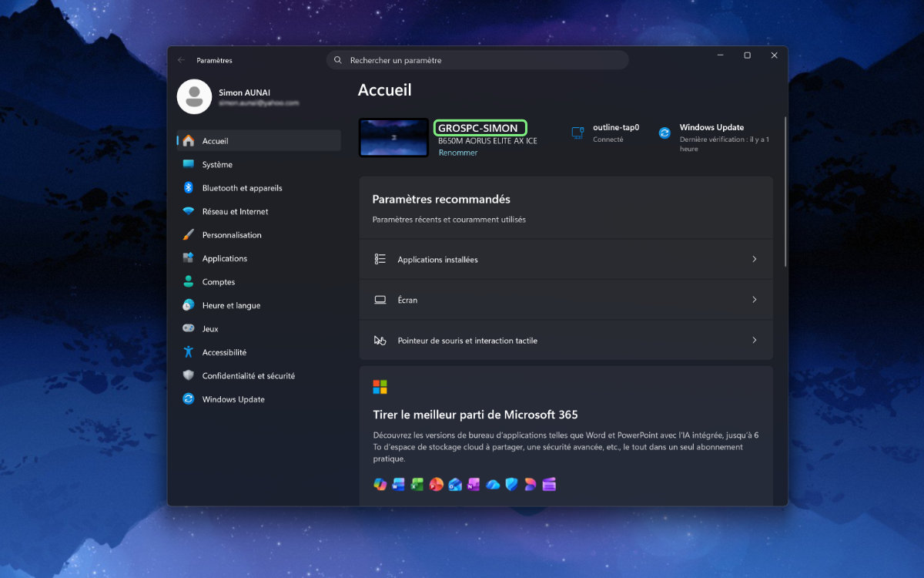Screen dimensions: 924x578
Task: Select the Accueil house icon in sidebar
Action: tap(189, 141)
